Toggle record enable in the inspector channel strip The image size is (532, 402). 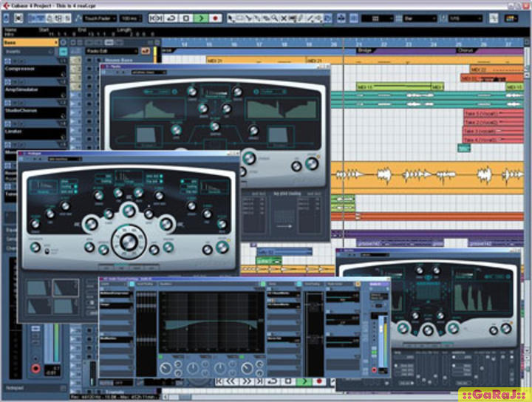35,367
